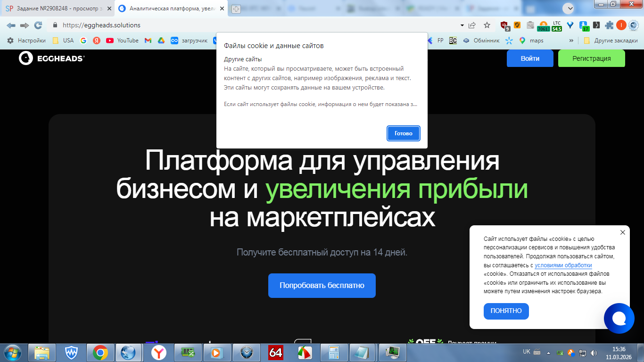Screen dimensions: 644x362
Task: Open the Extensions puzzle piece menu
Action: coord(609,25)
